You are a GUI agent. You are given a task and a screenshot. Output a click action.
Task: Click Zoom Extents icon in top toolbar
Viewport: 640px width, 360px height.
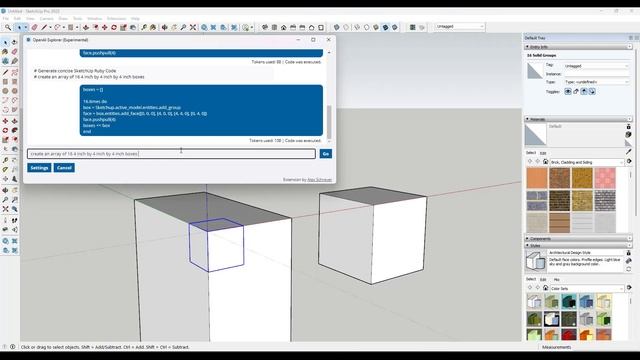point(193,27)
